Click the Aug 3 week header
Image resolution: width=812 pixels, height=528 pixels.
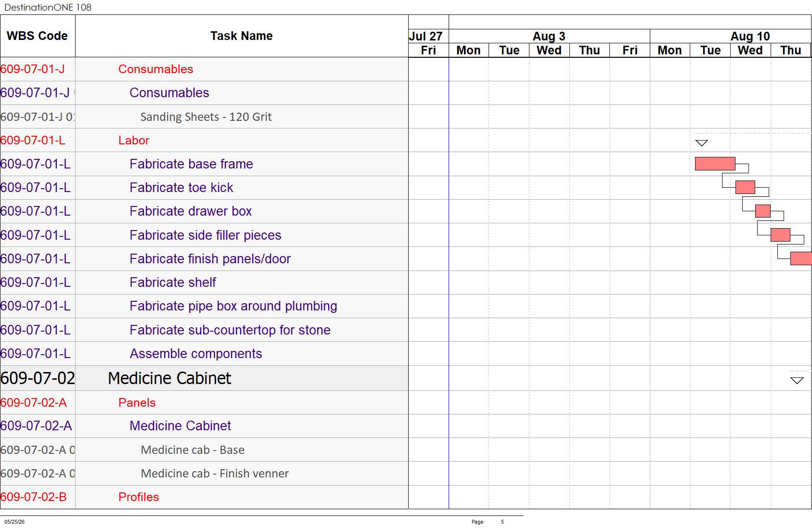[549, 36]
